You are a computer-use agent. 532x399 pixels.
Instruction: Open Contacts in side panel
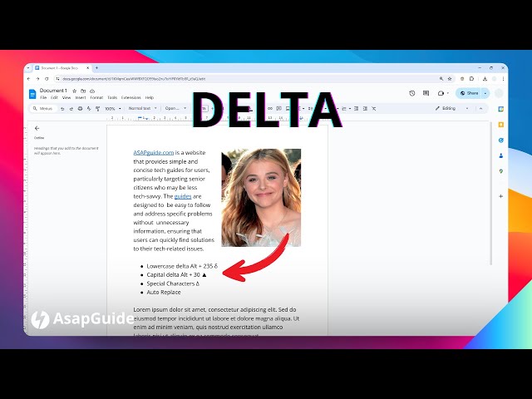point(500,155)
